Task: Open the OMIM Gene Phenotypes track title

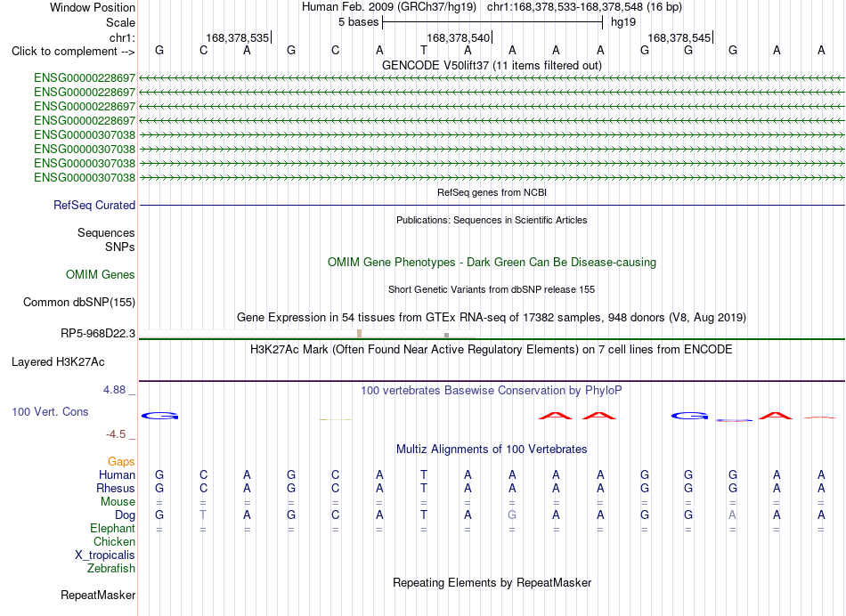Action: click(x=492, y=262)
